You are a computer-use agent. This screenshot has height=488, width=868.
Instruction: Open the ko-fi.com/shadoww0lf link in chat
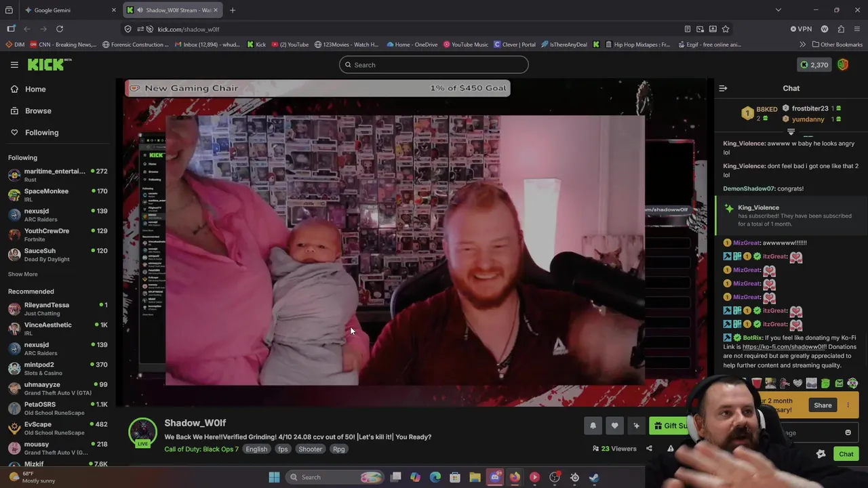pos(784,347)
